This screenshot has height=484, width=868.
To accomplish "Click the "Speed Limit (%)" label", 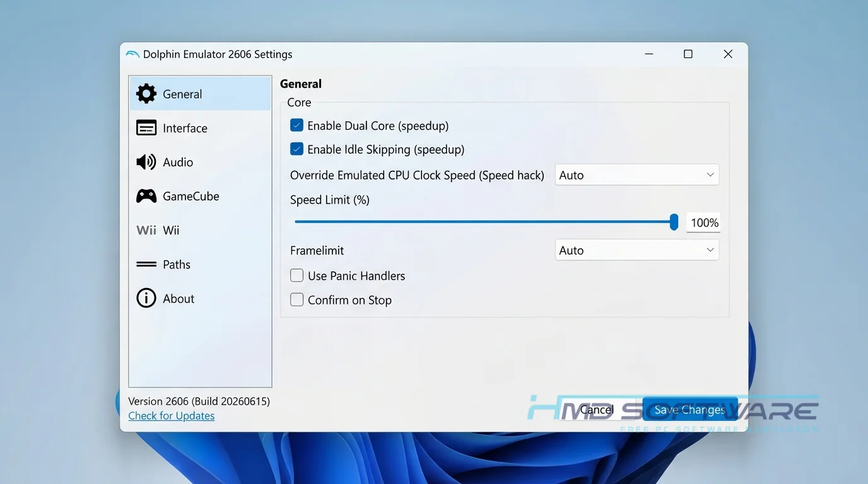I will click(x=330, y=200).
